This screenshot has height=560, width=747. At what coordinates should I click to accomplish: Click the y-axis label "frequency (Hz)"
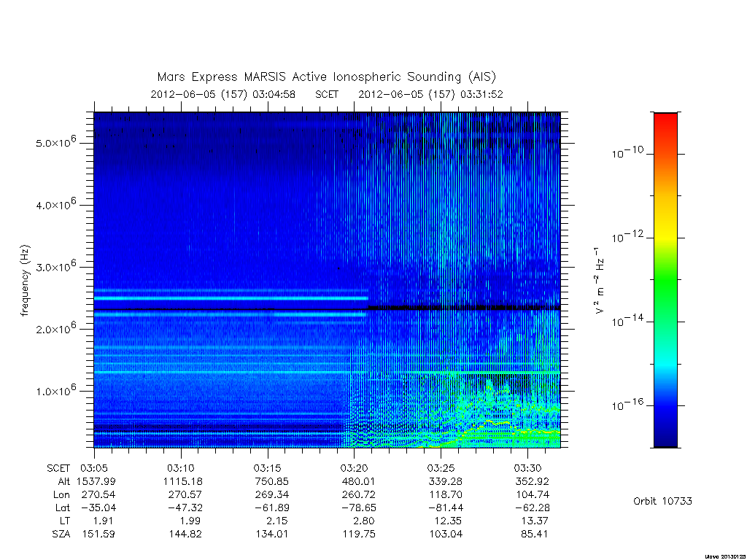coord(25,280)
